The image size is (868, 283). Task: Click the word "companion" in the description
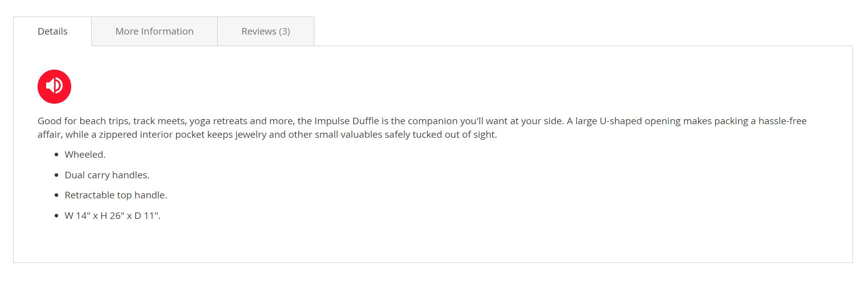pyautogui.click(x=432, y=121)
